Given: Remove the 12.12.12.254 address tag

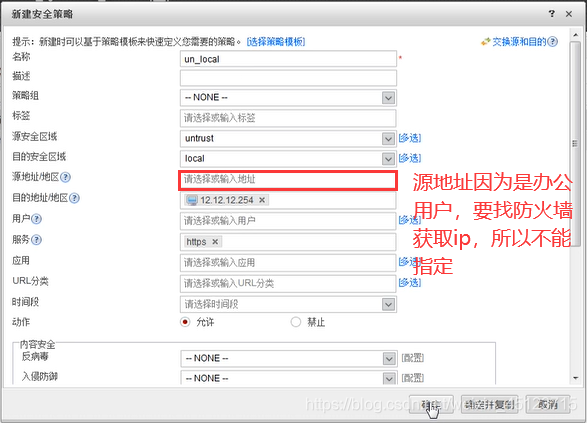Looking at the screenshot, I should click(x=262, y=200).
